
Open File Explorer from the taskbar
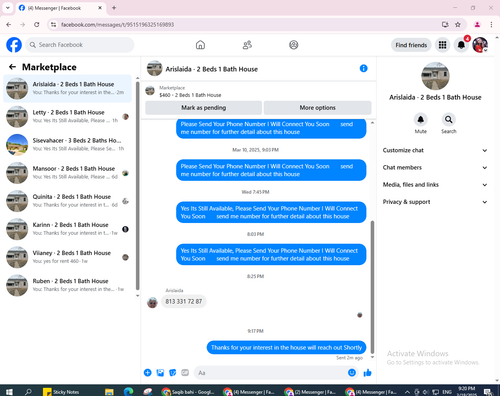(x=109, y=392)
